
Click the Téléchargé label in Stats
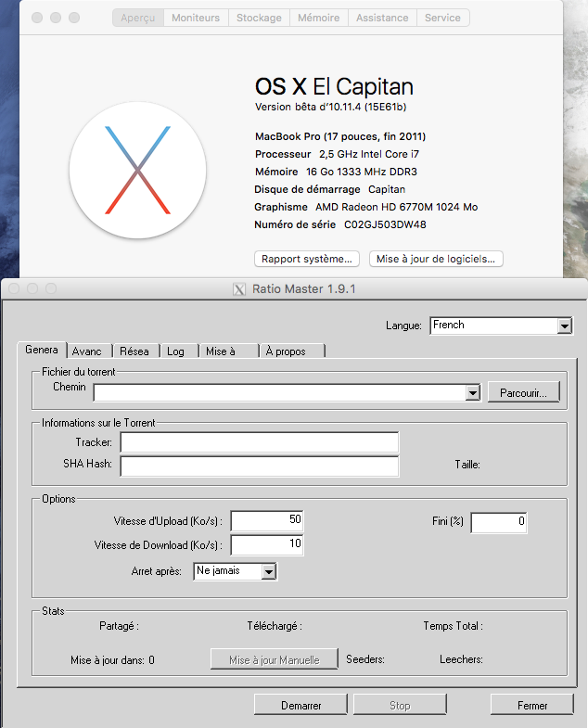pos(275,626)
